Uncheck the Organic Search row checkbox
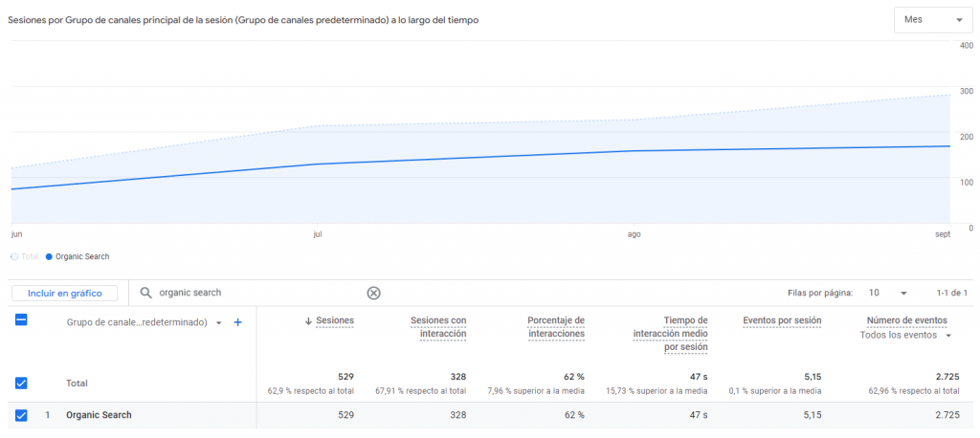 pos(21,415)
